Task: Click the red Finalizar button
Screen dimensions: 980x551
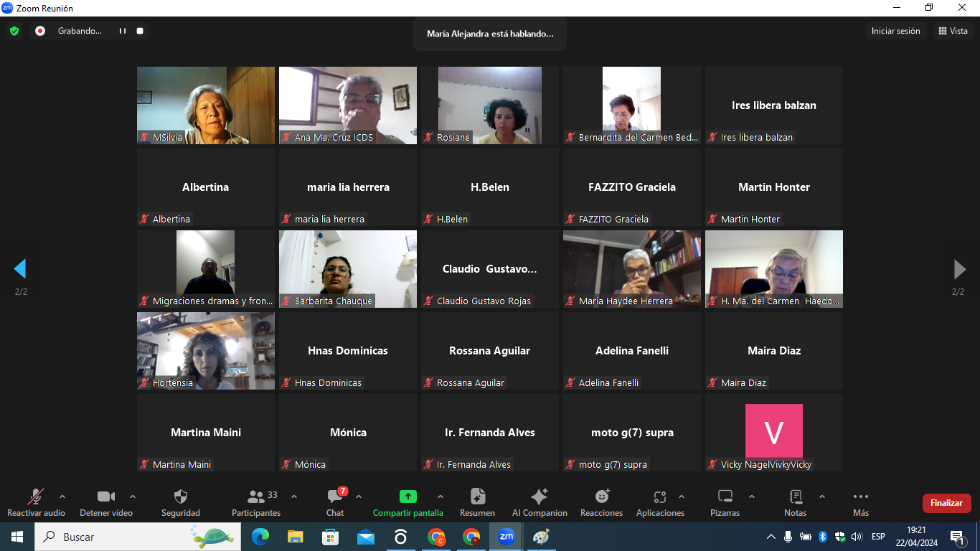Action: point(946,503)
